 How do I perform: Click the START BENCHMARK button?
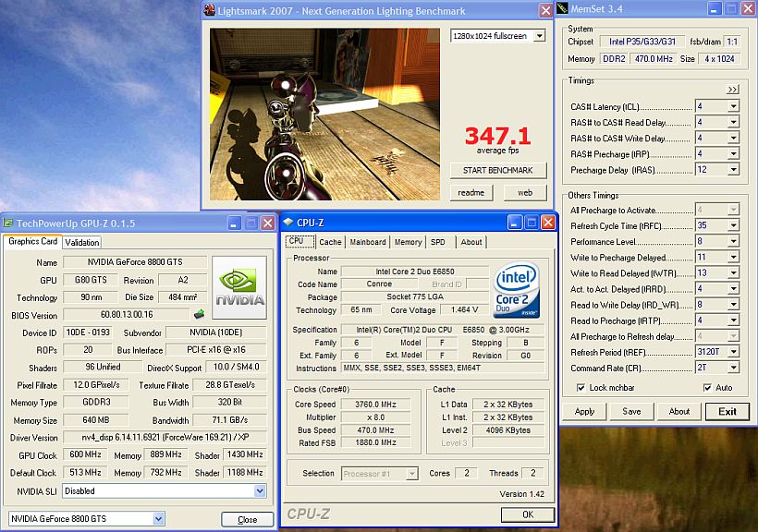coord(498,171)
